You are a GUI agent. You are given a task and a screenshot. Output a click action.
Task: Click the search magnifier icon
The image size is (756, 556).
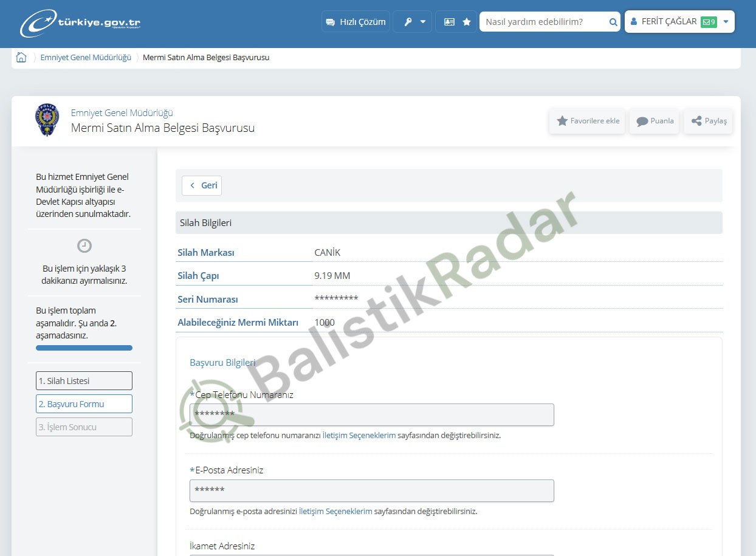pyautogui.click(x=613, y=22)
